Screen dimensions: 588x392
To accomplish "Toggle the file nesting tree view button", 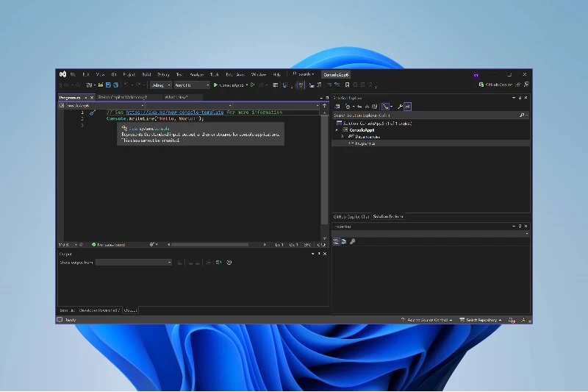I will click(x=385, y=107).
